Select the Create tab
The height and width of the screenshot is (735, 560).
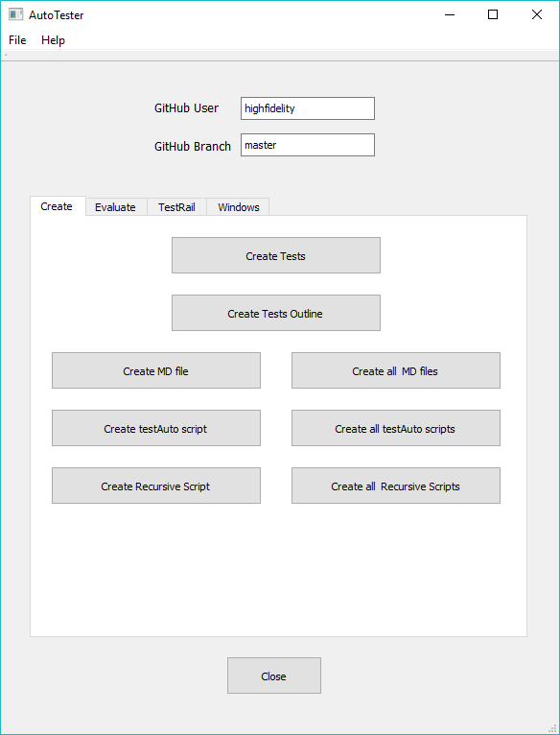tap(57, 206)
